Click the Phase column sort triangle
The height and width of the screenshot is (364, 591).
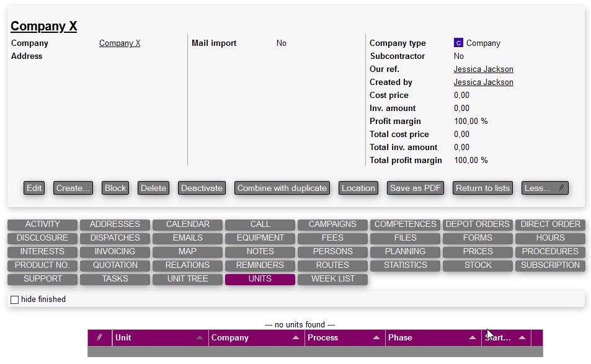(473, 338)
